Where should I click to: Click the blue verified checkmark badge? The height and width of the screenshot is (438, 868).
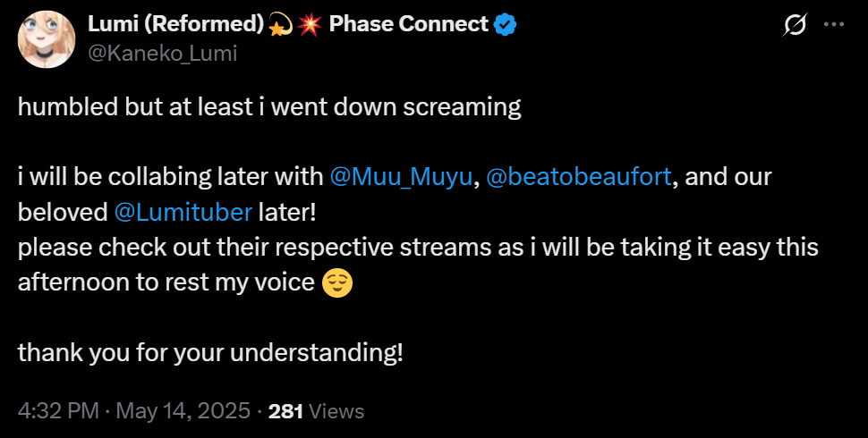click(506, 26)
